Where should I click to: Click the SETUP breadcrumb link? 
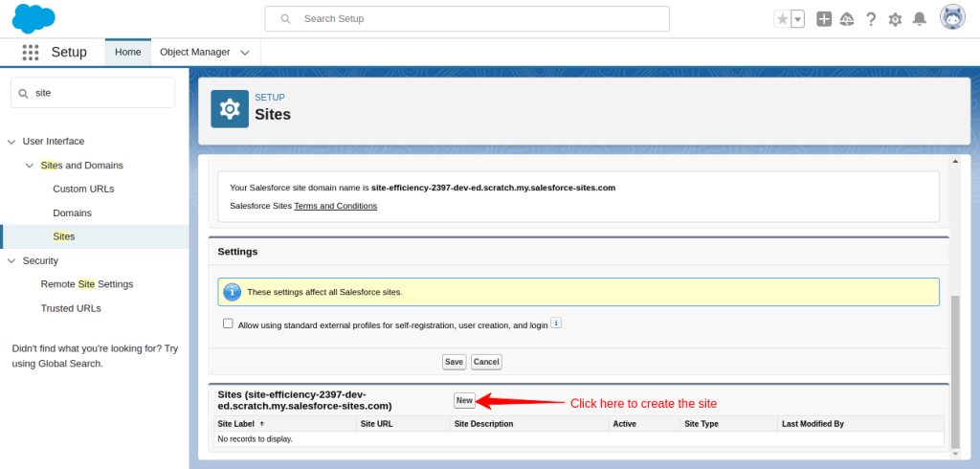pyautogui.click(x=270, y=98)
